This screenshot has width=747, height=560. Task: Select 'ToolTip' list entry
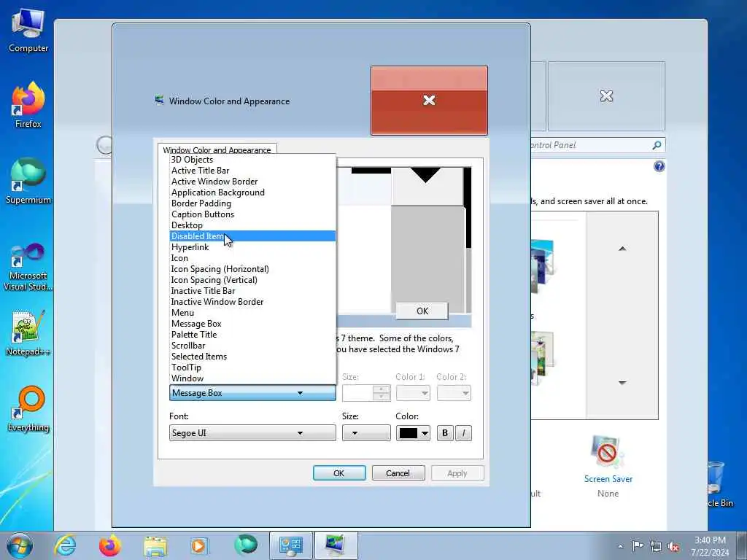[252, 367]
